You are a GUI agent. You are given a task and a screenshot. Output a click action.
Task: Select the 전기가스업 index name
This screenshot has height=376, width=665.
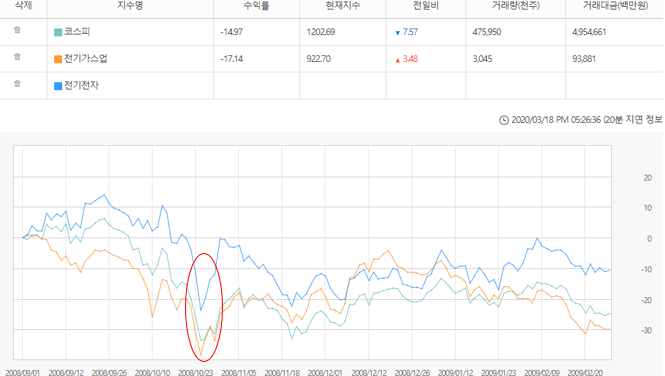(86, 58)
